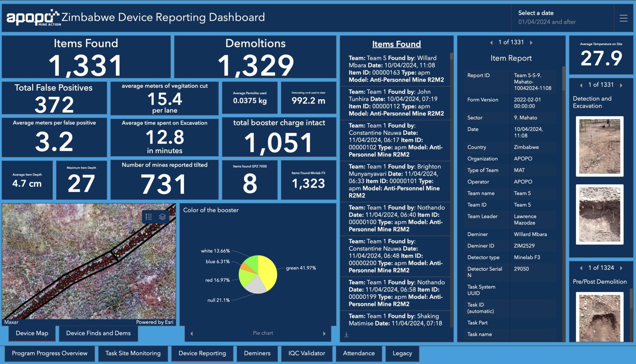Click the download icon below items list

point(346,335)
